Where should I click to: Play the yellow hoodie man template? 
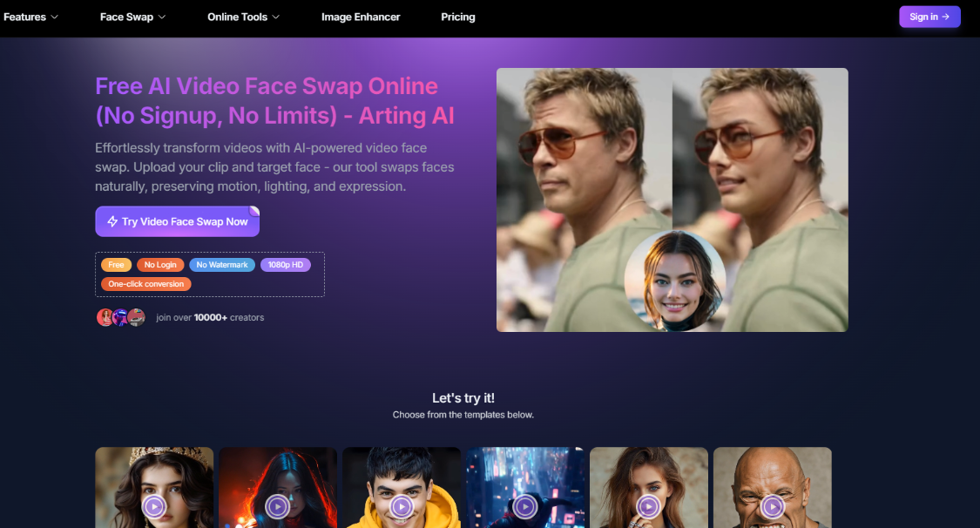(402, 506)
